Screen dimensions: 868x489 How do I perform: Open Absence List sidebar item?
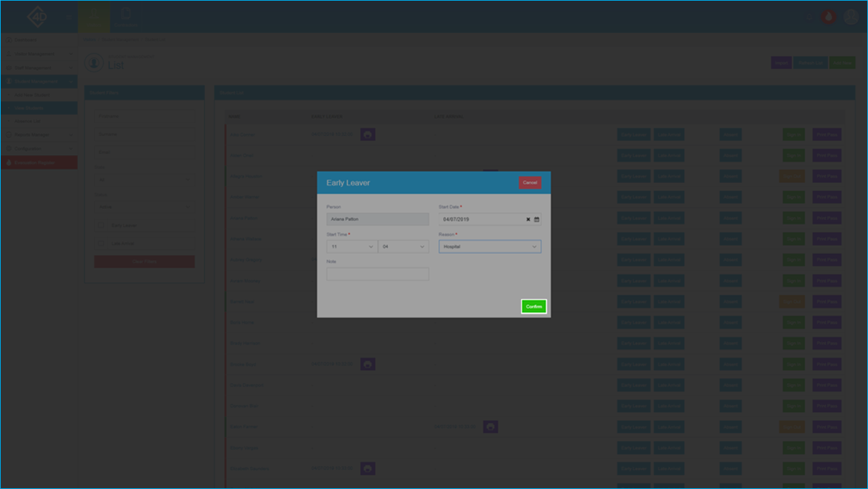coord(38,121)
